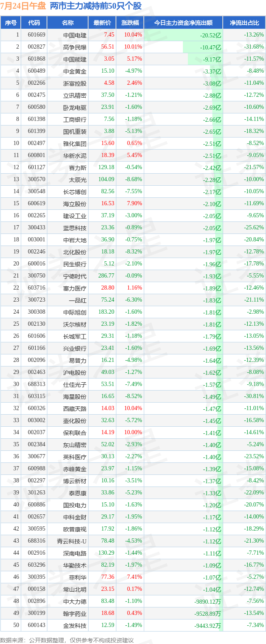
Task: Click stock name 民生银行
Action: [75, 264]
